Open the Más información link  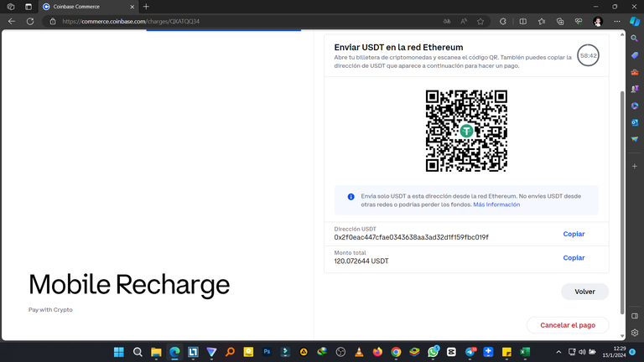(496, 204)
